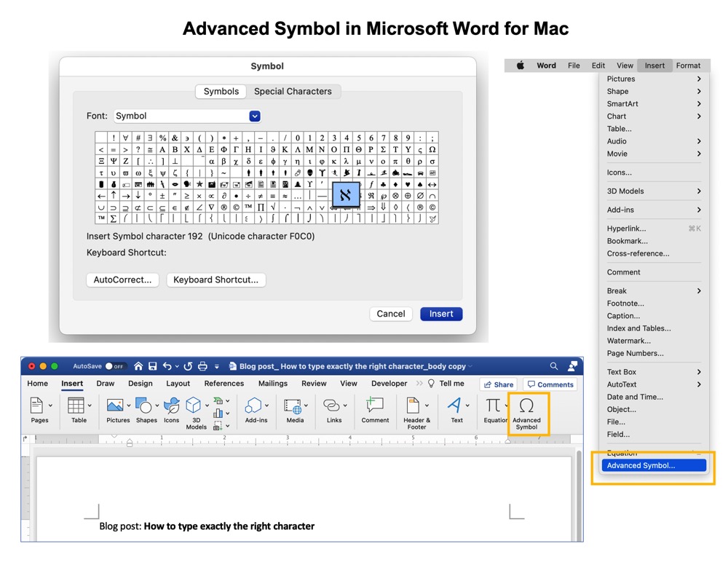728x578 pixels.
Task: Open the Edit menu in the menu bar
Action: 598,66
